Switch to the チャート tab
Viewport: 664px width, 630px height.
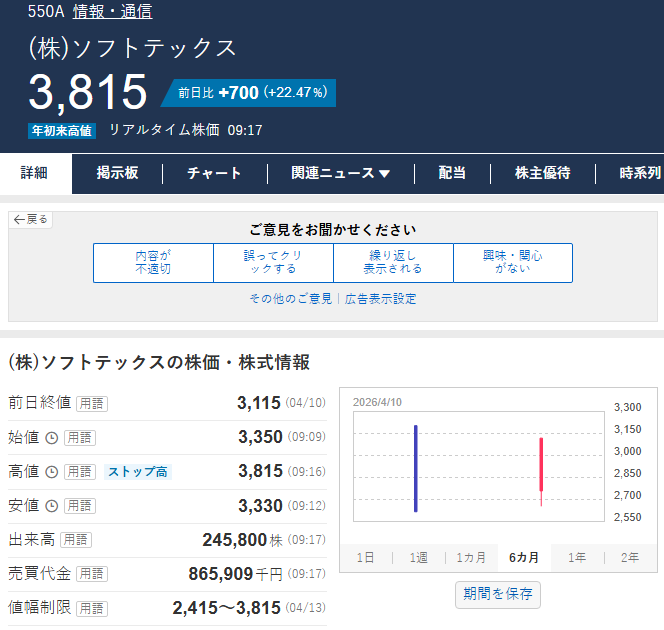pos(214,173)
